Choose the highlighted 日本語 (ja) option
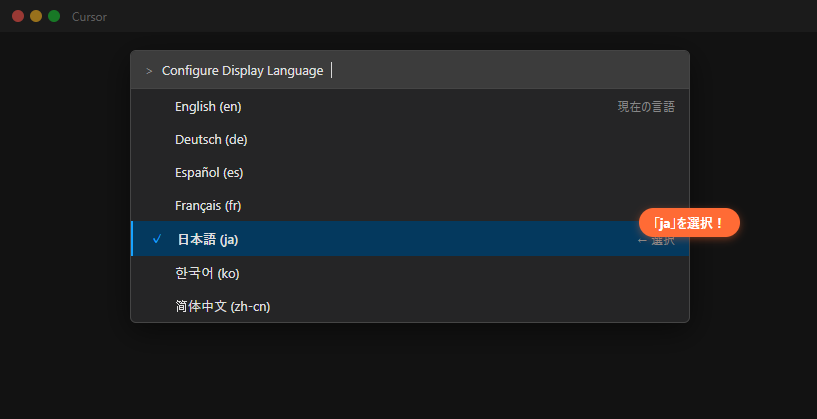 (x=208, y=239)
